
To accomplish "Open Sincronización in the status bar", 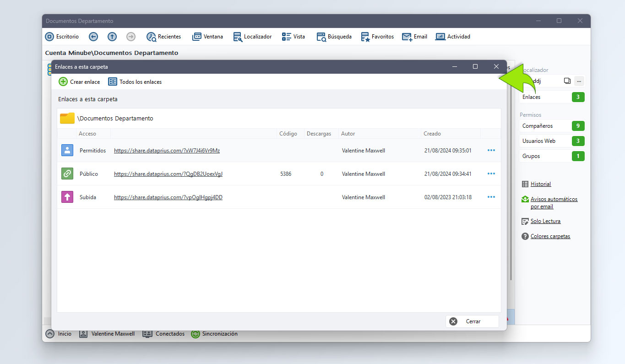I will 214,334.
